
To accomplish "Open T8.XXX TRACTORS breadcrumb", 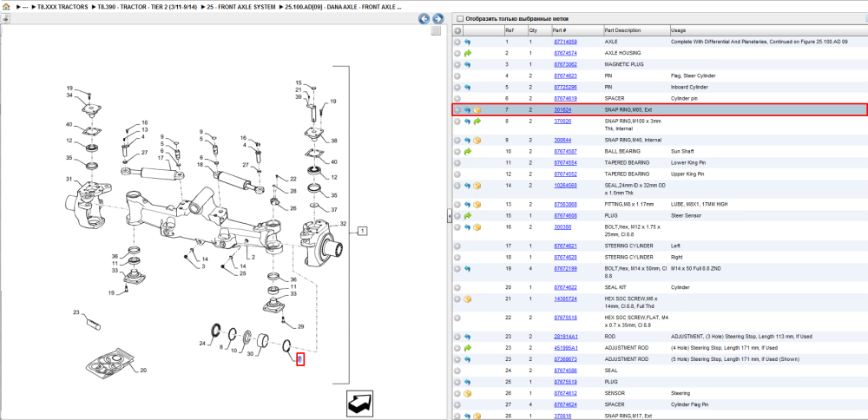I will pyautogui.click(x=62, y=7).
